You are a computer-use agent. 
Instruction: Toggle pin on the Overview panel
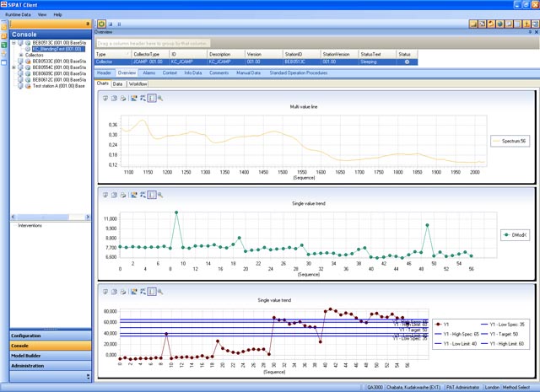click(528, 32)
